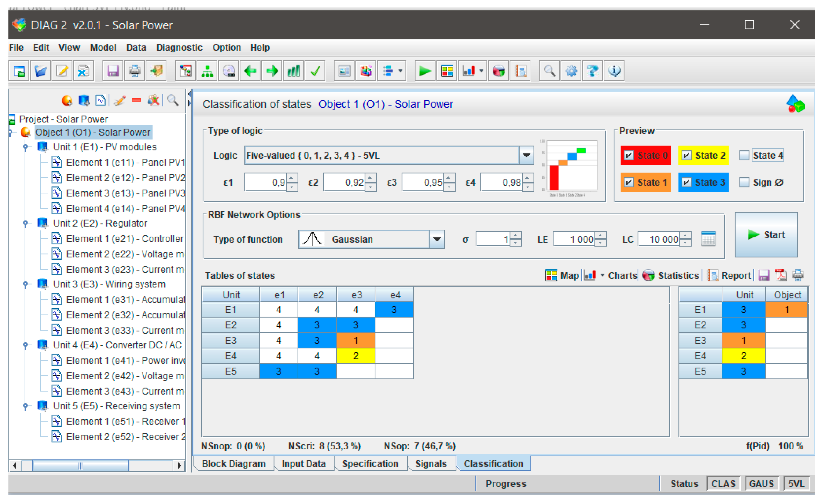This screenshot has width=824, height=504.
Task: Enable the Sign Ø checkbox
Action: pos(744,182)
